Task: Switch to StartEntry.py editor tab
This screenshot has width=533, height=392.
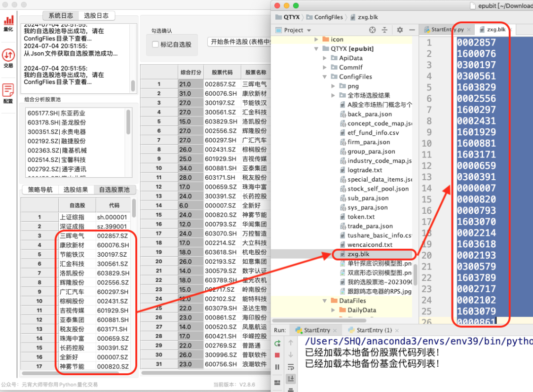Action: tap(447, 30)
